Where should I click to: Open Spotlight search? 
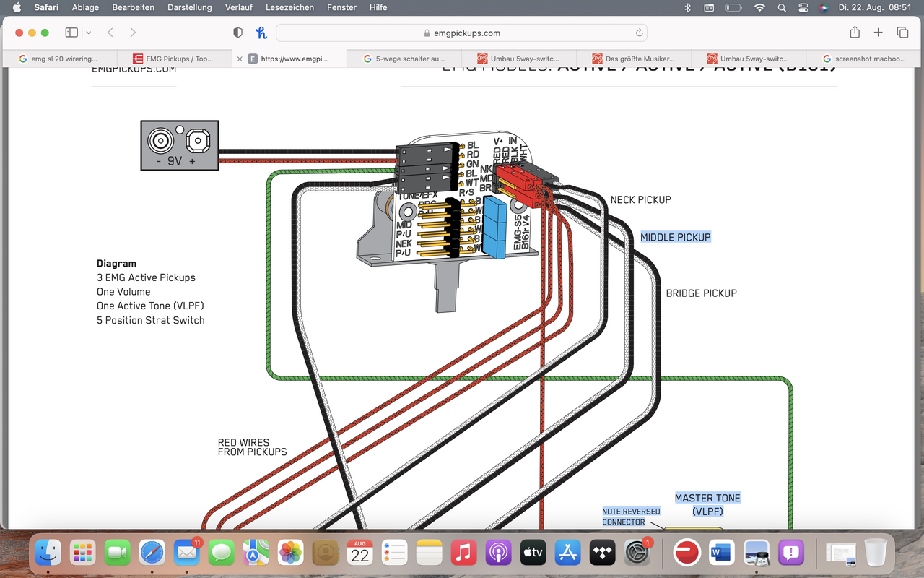click(x=782, y=7)
